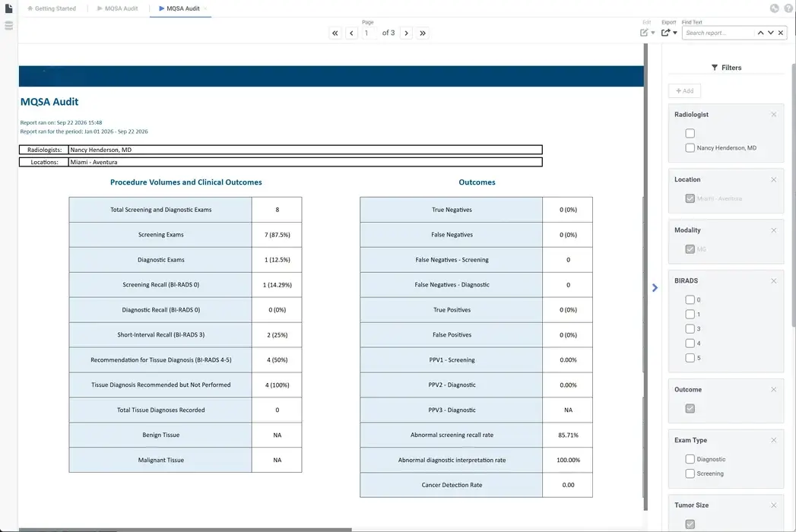
Task: Remove the Modality filter
Action: [774, 230]
